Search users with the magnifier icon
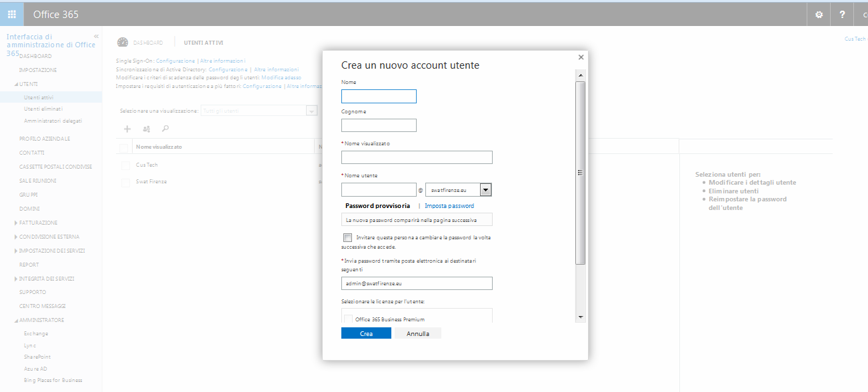Image resolution: width=868 pixels, height=392 pixels. tap(165, 128)
